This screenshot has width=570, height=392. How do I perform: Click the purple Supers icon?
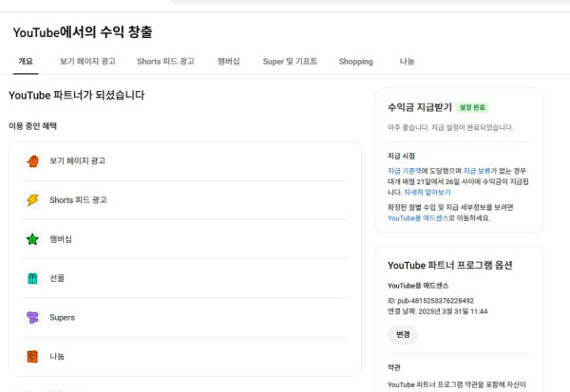click(x=32, y=317)
